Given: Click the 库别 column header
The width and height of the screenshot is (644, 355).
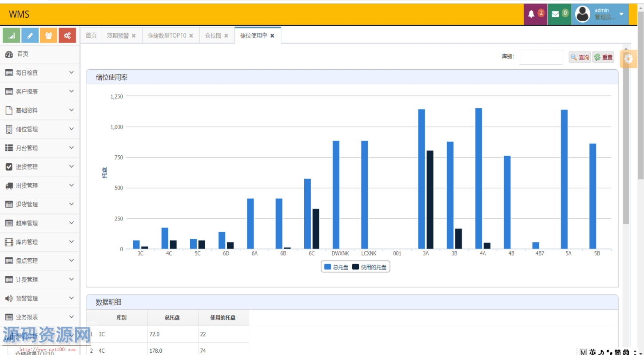Looking at the screenshot, I should click(x=122, y=318).
